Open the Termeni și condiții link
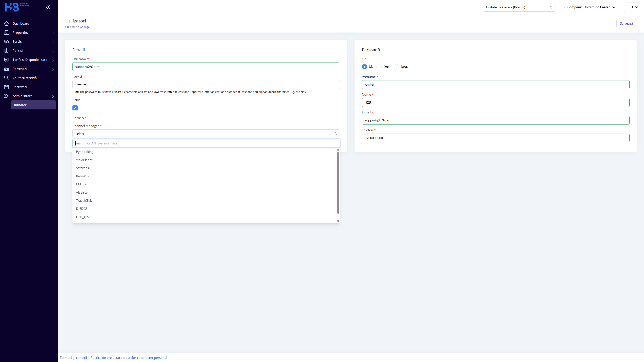This screenshot has width=644, height=362. tap(73, 358)
